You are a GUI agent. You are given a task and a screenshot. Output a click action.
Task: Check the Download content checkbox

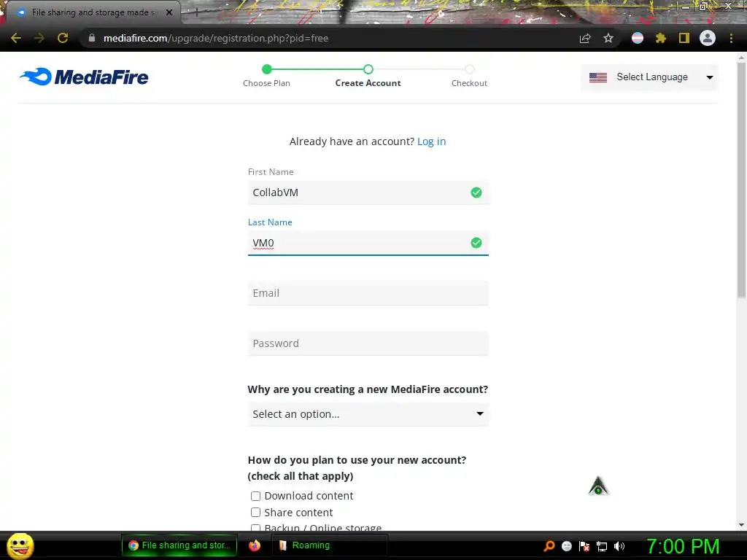[x=256, y=496]
